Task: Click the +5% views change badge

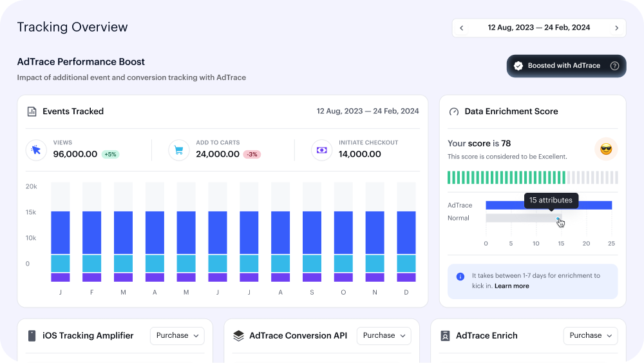Action: click(110, 155)
